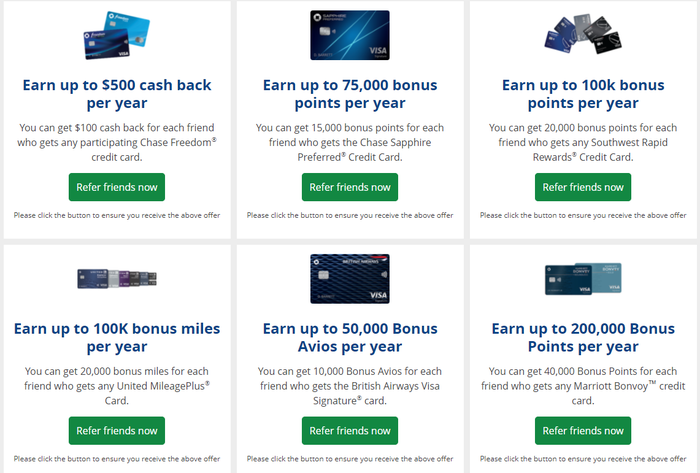Select the 100K bonus miles heading
The image size is (700, 473).
pyautogui.click(x=117, y=337)
